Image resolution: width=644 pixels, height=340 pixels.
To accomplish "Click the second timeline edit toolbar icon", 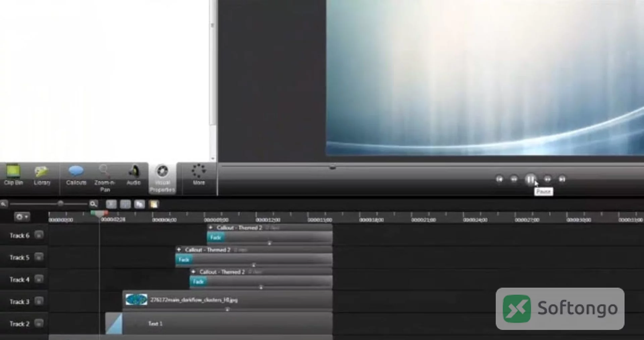I will [125, 204].
